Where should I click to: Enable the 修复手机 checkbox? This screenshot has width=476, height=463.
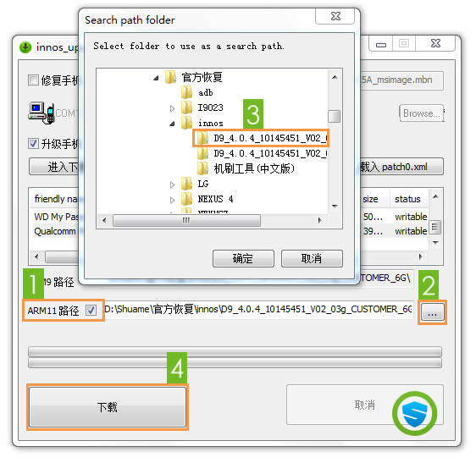click(33, 80)
